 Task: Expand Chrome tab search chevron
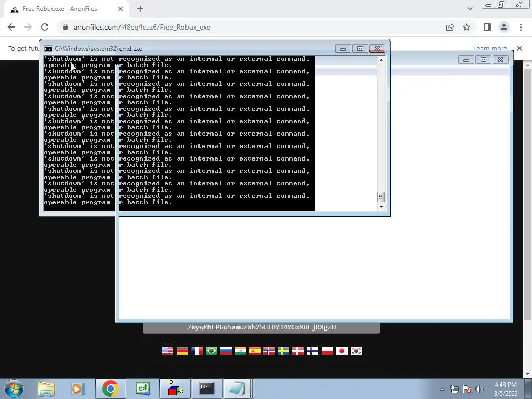(470, 9)
